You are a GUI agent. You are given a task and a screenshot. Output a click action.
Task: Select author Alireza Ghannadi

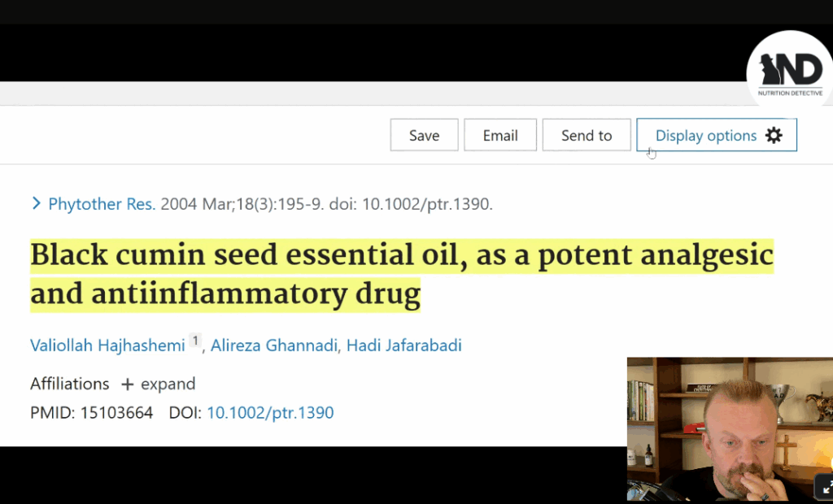[x=274, y=345]
